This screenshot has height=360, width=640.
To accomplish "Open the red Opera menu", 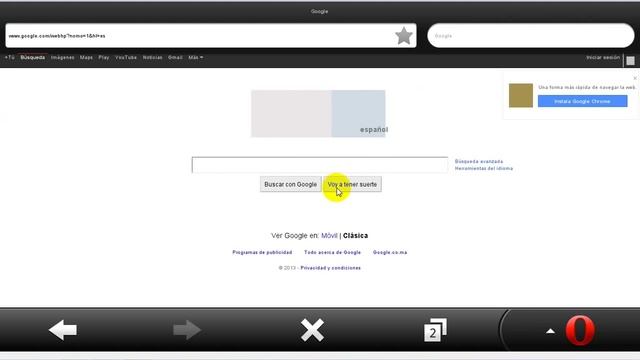I will tap(580, 330).
